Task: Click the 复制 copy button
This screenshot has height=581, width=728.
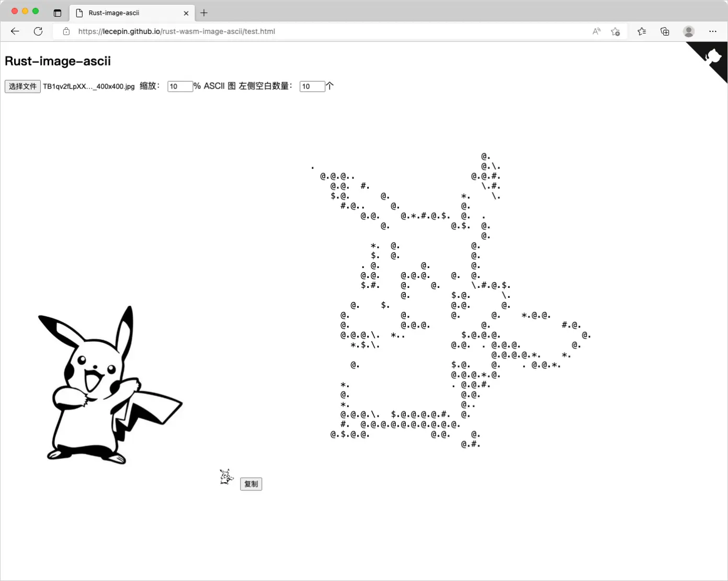Action: pyautogui.click(x=251, y=484)
